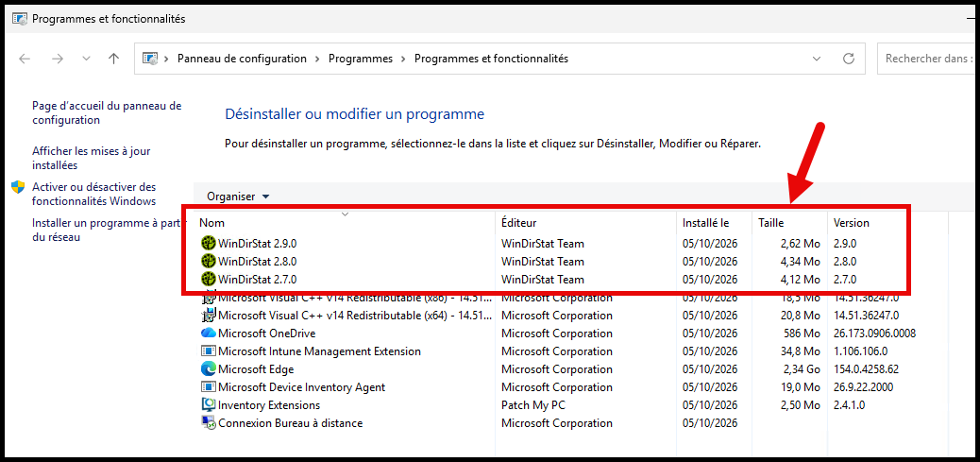Select Inventory Extensions in the list

pyautogui.click(x=269, y=405)
